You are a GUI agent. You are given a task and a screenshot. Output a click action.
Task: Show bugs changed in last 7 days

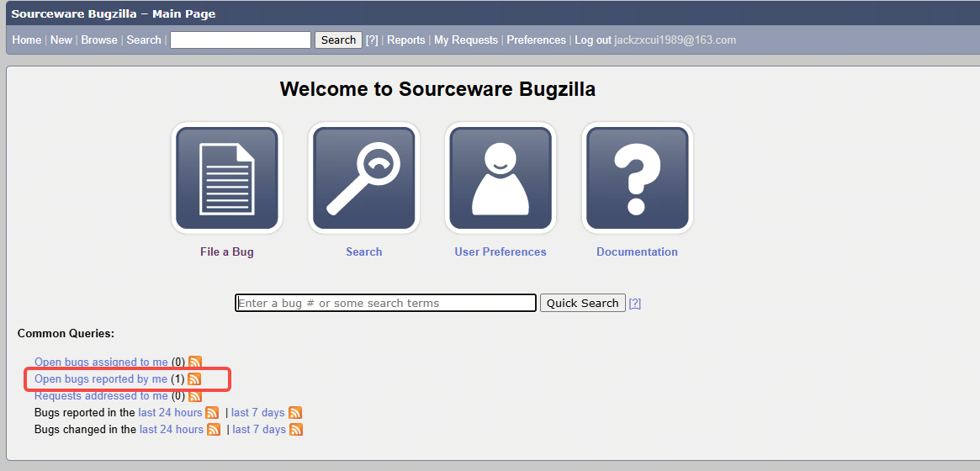pos(259,429)
